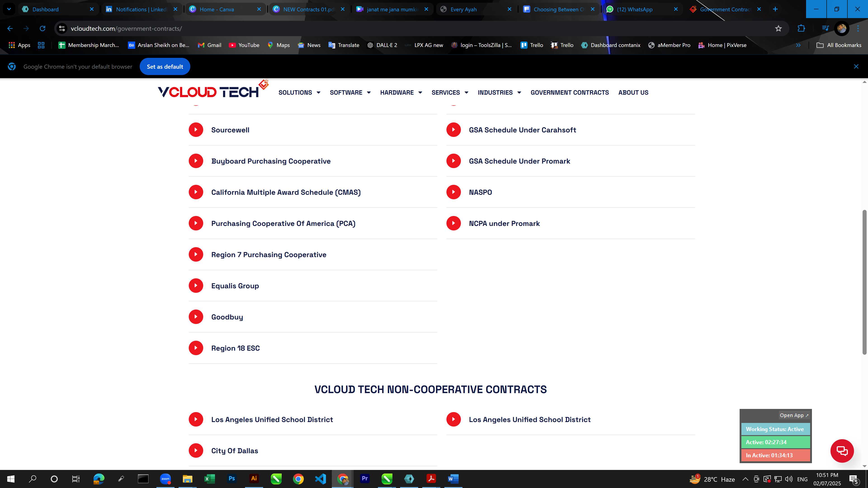
Task: Open Microsoft Edge from the taskbar
Action: click(99, 479)
